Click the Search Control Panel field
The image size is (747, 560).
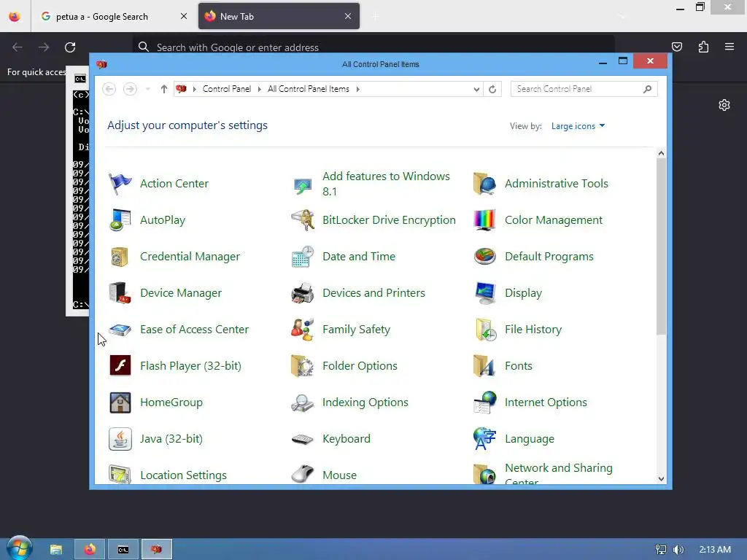click(x=584, y=89)
